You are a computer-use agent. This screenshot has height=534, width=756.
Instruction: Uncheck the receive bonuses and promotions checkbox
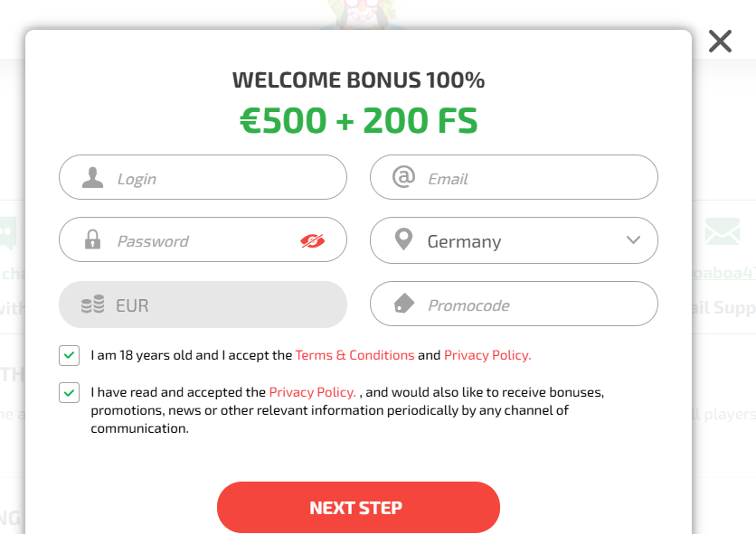(x=69, y=392)
